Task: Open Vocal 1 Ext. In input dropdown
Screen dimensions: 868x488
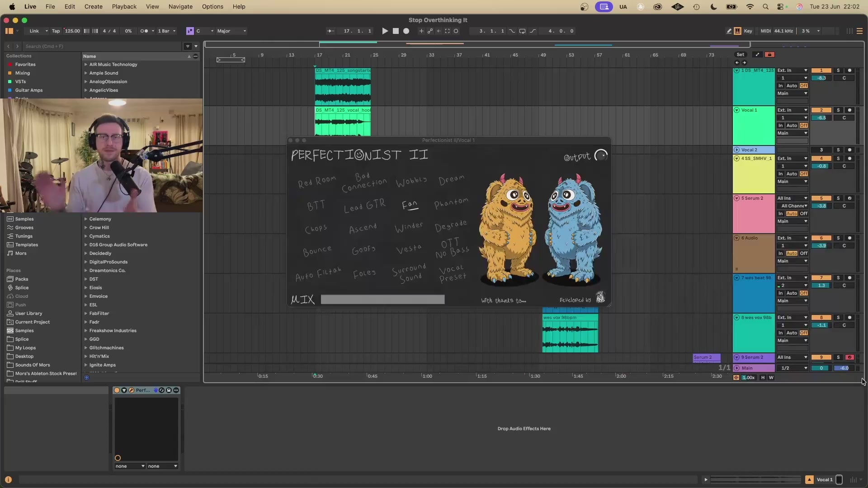Action: (x=792, y=110)
